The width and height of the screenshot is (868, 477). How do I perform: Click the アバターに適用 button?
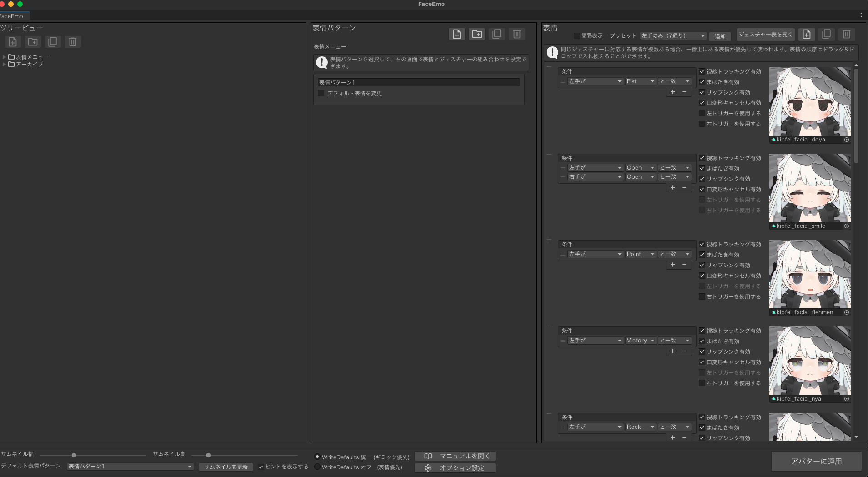[x=816, y=461]
